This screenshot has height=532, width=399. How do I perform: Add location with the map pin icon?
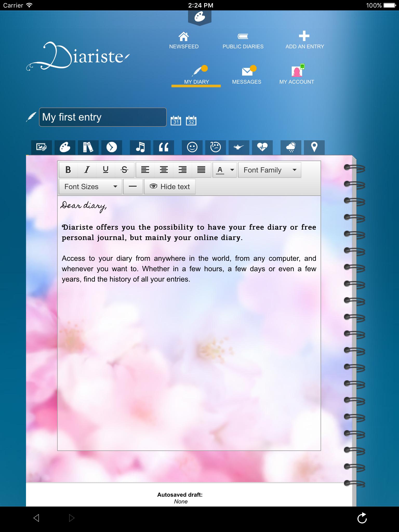[314, 147]
